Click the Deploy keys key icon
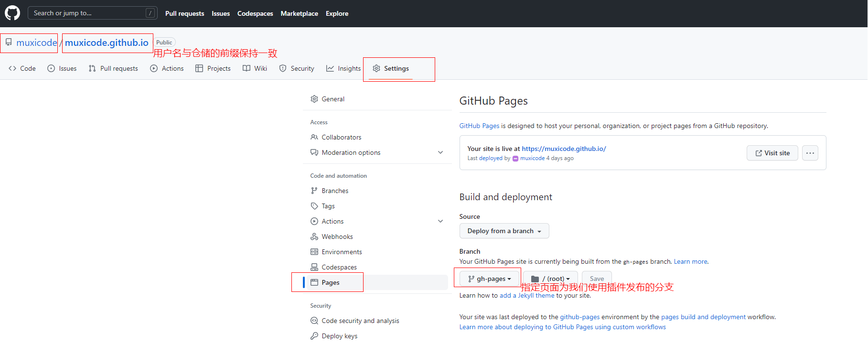 [x=314, y=336]
